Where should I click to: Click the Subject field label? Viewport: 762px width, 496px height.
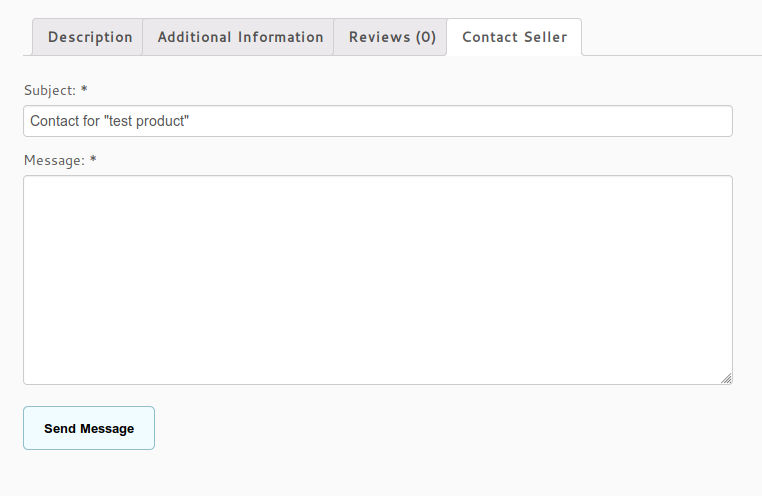click(x=49, y=90)
